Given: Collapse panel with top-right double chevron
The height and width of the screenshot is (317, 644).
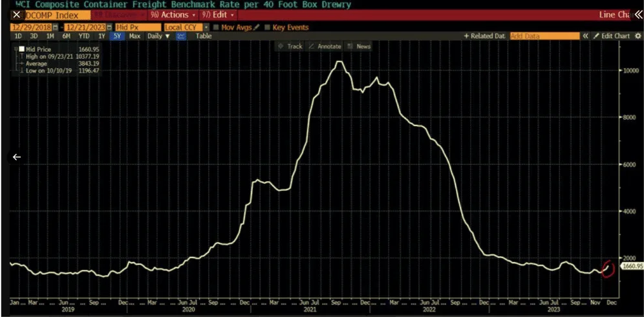Looking at the screenshot, I should [x=638, y=15].
